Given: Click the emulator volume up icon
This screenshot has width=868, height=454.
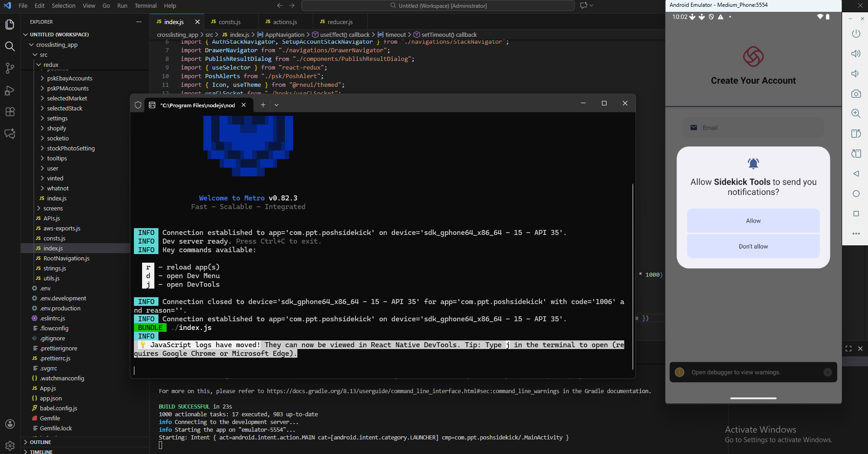Looking at the screenshot, I should 856,54.
